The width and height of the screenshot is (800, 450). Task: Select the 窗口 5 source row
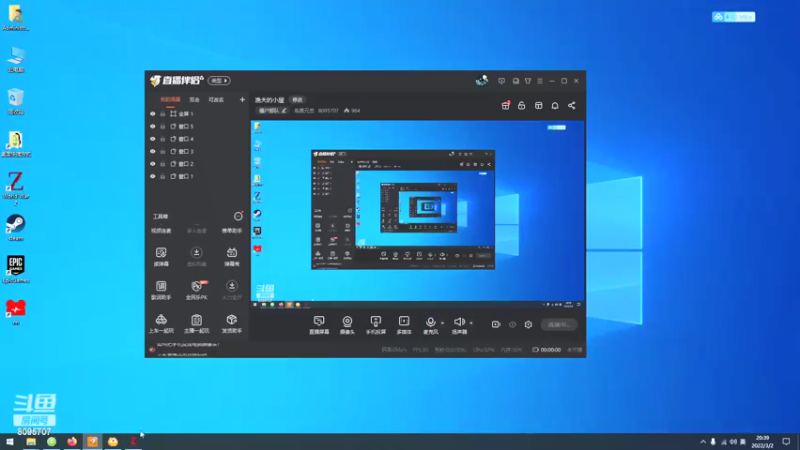tap(197, 127)
